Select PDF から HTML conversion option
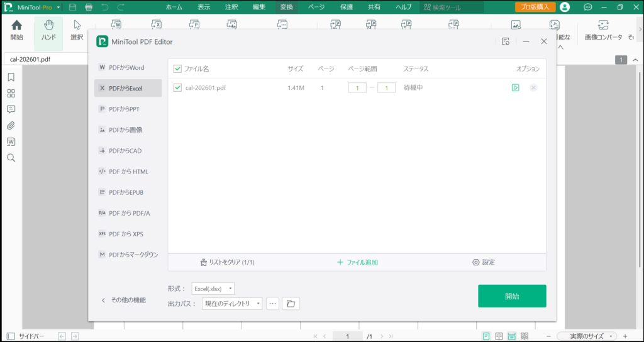The height and width of the screenshot is (342, 644). click(x=128, y=172)
